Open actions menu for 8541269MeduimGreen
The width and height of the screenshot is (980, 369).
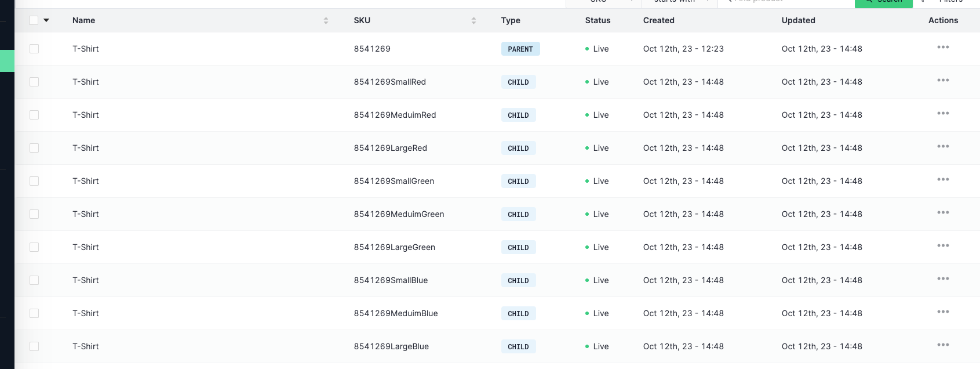pos(942,213)
